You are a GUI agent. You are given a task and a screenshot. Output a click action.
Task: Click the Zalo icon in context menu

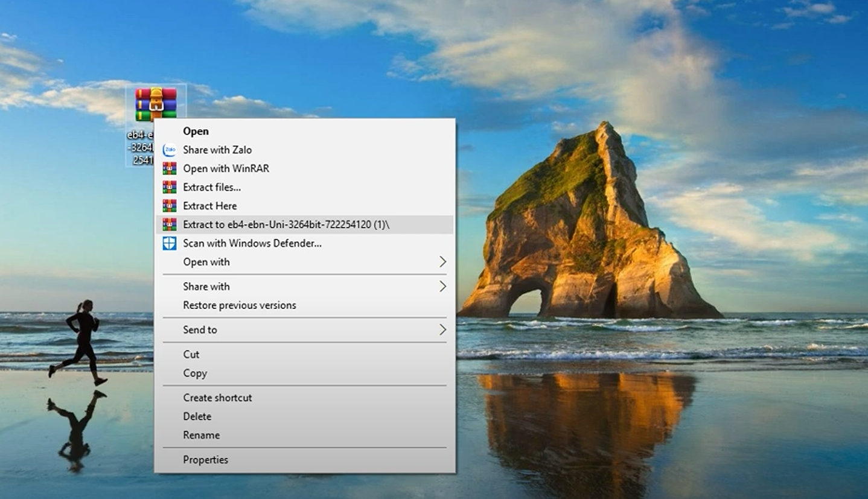[x=170, y=150]
